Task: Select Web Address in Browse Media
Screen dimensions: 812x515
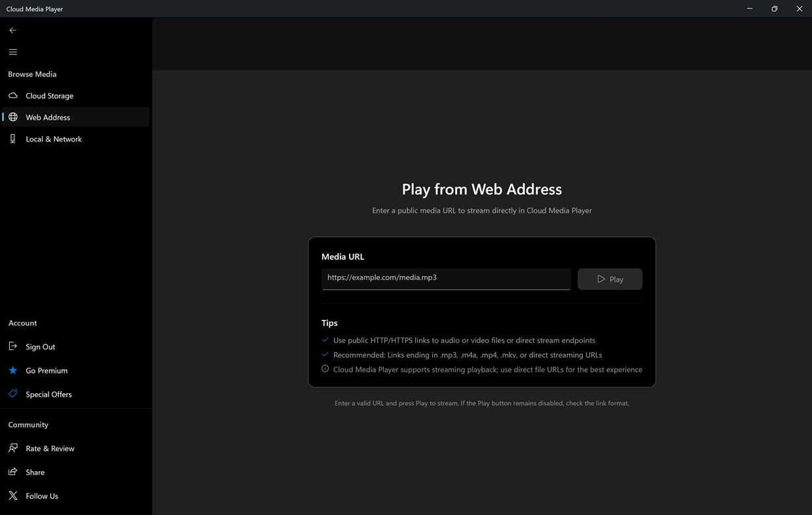Action: click(48, 117)
